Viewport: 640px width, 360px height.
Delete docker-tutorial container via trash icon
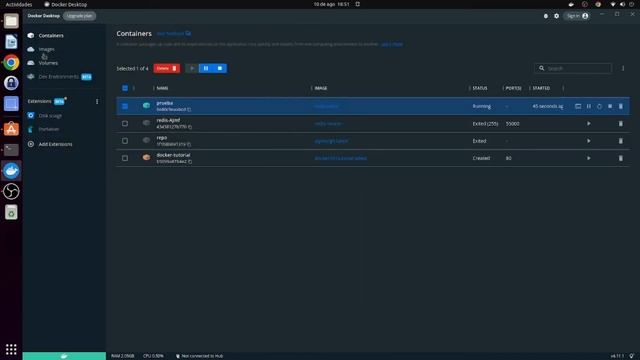pyautogui.click(x=620, y=158)
